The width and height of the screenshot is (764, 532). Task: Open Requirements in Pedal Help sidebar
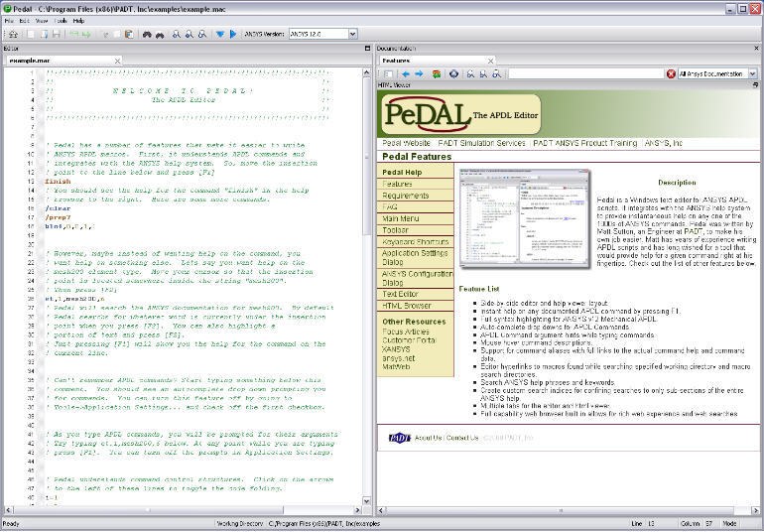click(x=406, y=196)
